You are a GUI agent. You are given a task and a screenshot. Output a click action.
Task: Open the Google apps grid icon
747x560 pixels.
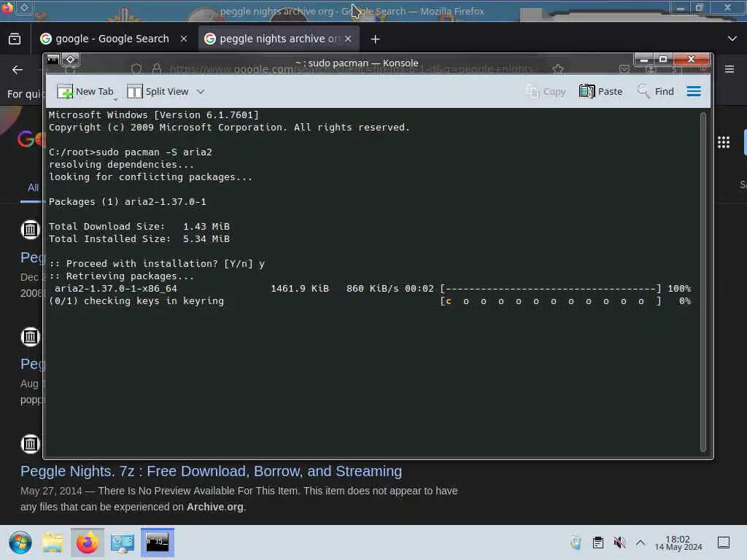(x=724, y=142)
